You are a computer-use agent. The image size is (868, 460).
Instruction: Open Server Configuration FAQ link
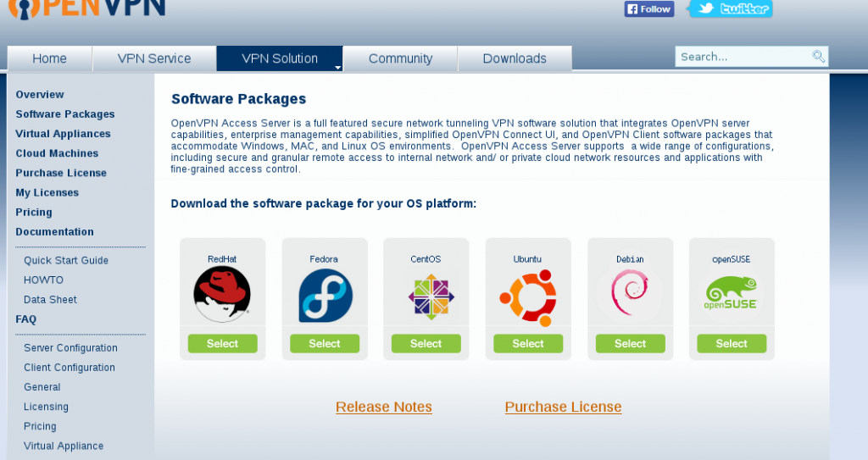click(71, 348)
